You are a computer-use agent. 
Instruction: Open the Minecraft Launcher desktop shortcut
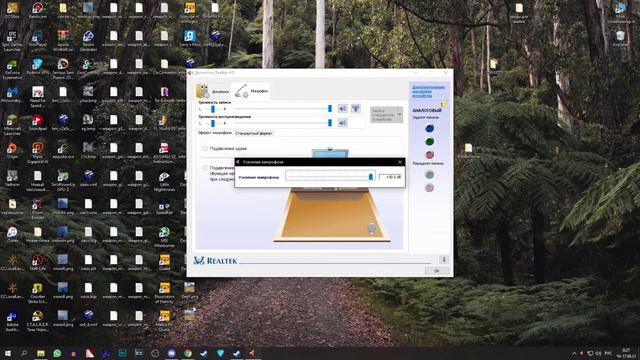point(12,124)
